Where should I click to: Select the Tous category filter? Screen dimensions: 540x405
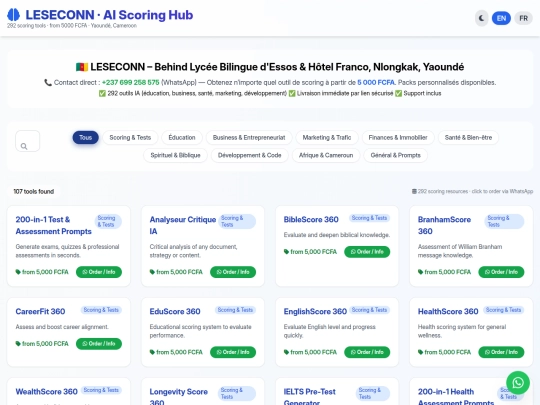(85, 137)
